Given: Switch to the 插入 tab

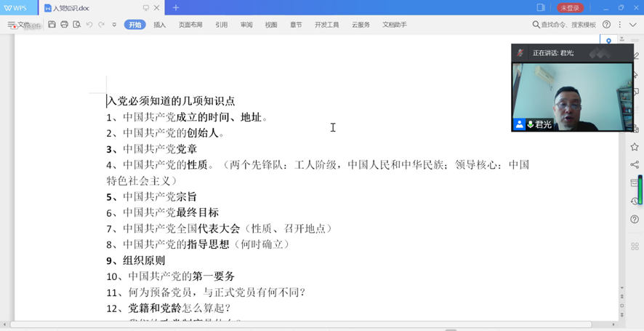Looking at the screenshot, I should (x=160, y=25).
